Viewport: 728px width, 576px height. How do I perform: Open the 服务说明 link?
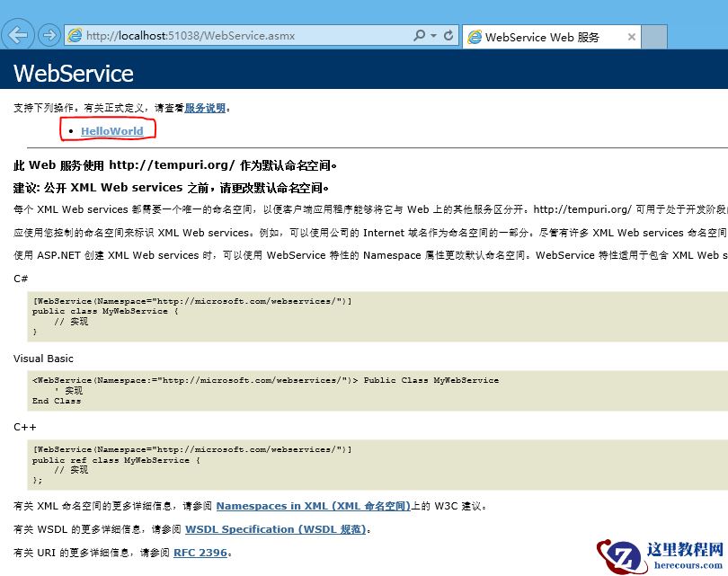[x=205, y=108]
